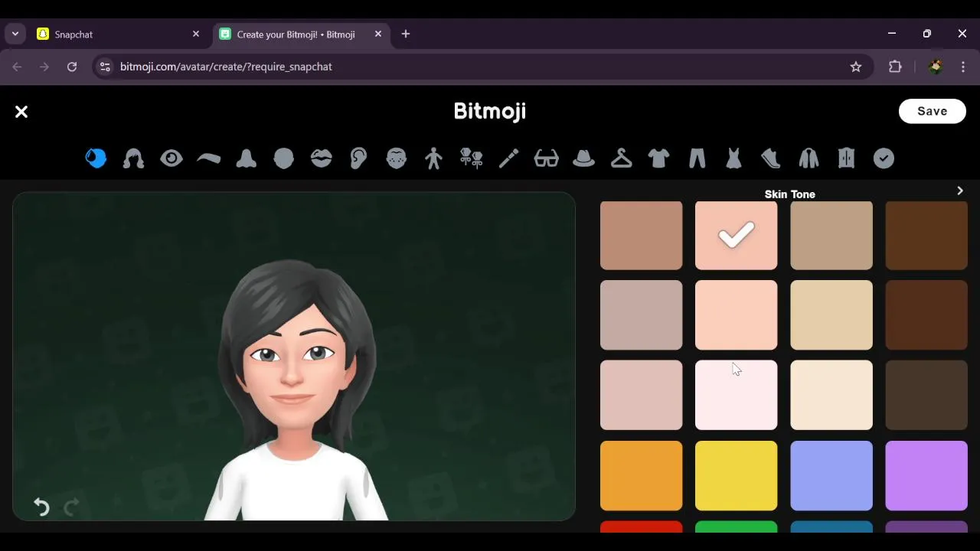This screenshot has width=980, height=551.
Task: Close the Bitmoji editor with X
Action: (21, 112)
